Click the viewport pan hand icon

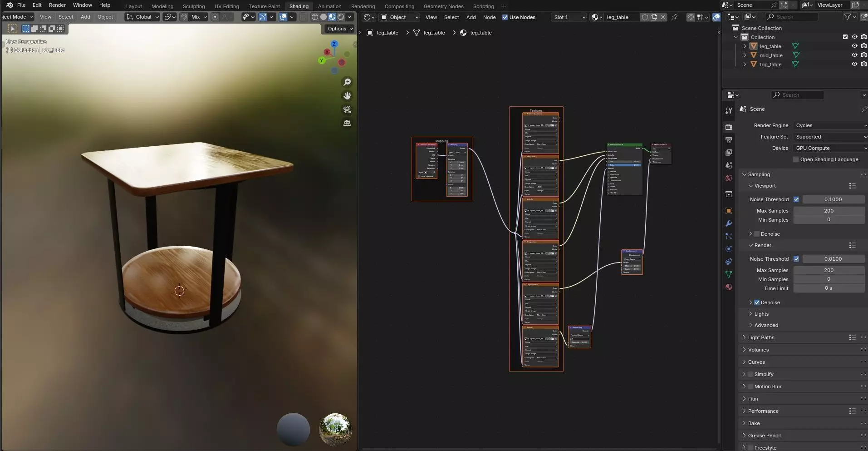(x=347, y=96)
